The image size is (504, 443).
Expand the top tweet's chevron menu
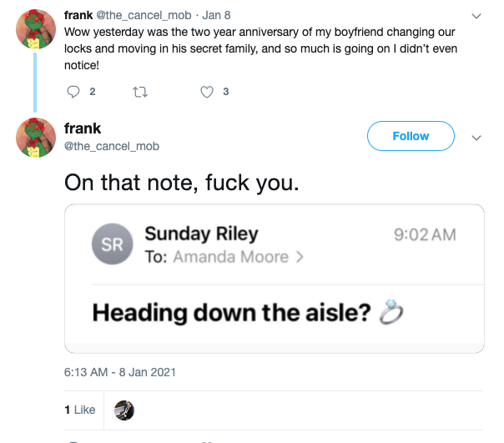coord(476,16)
